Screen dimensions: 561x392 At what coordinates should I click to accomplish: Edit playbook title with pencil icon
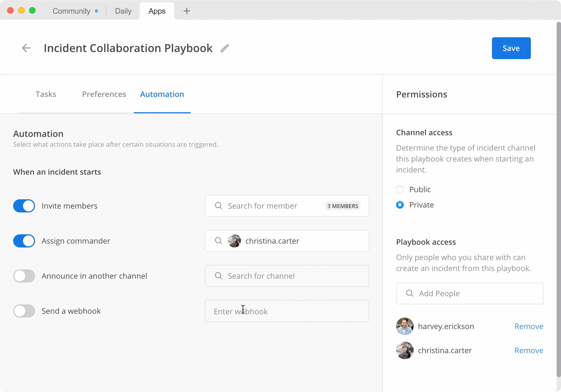click(225, 48)
